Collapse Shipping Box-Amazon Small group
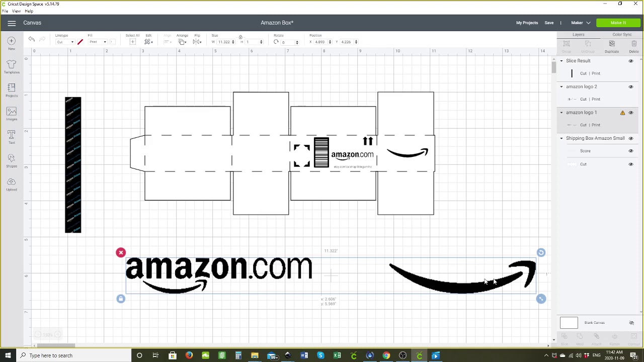This screenshot has width=644, height=362. [561, 138]
